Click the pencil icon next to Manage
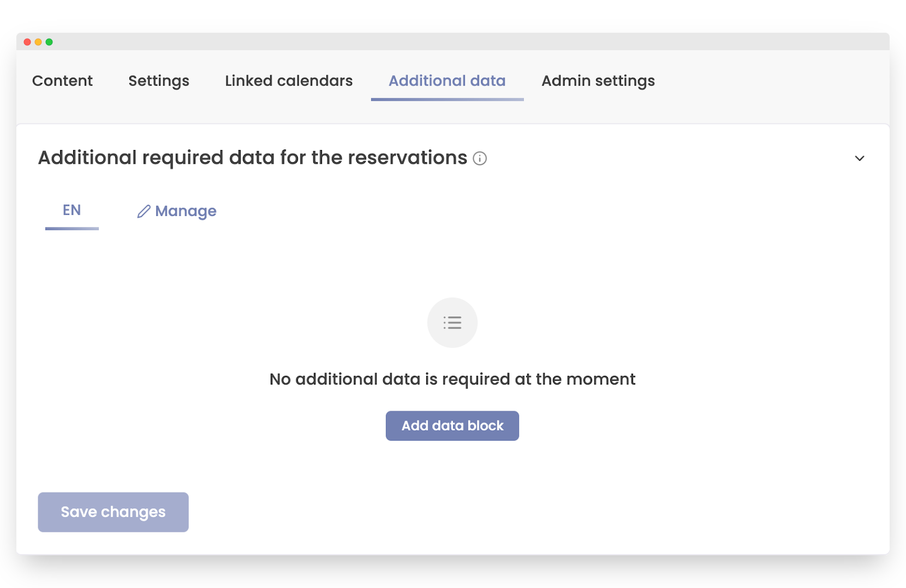Viewport: 906px width, 588px height. coord(143,211)
